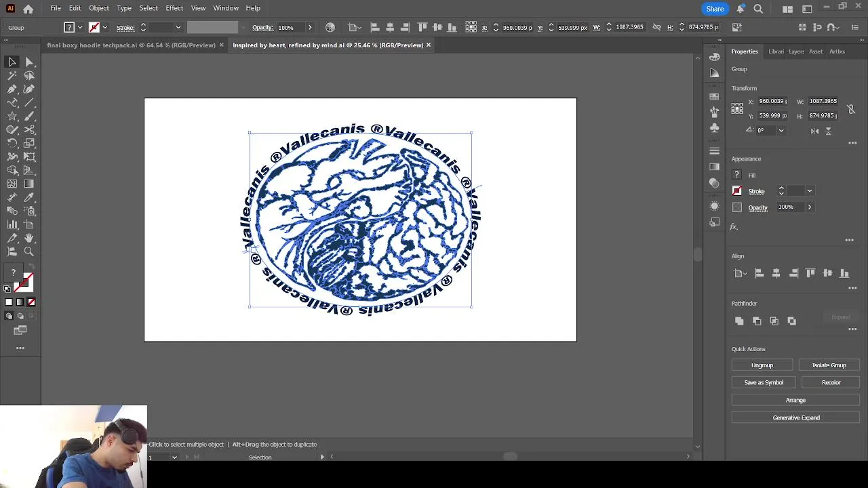Toggle constrain width and height proportions
Screen dimensions: 868x488
click(x=850, y=109)
